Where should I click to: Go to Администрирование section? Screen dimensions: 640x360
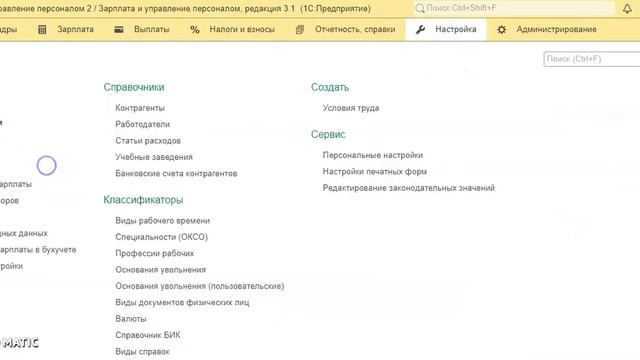tap(557, 29)
